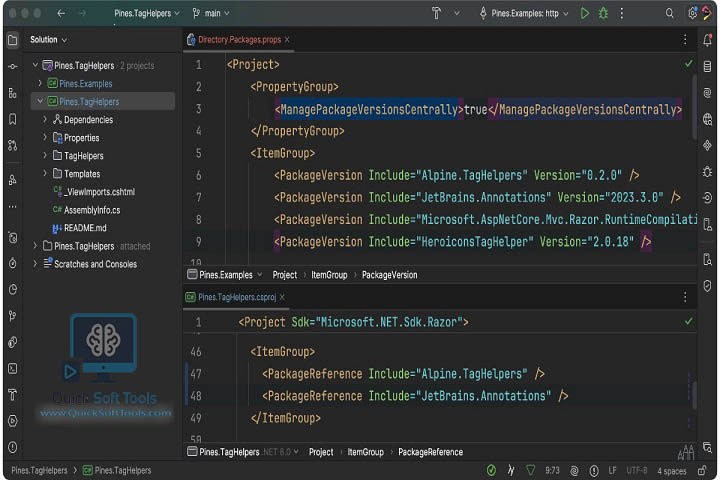Open the Pull Requests tool window icon
The width and height of the screenshot is (720, 480).
pyautogui.click(x=12, y=146)
